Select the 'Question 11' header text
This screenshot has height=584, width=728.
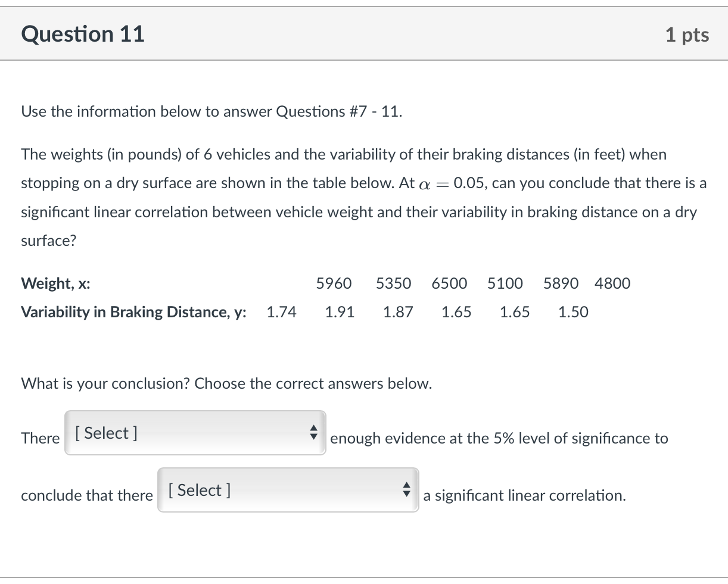coord(83,34)
